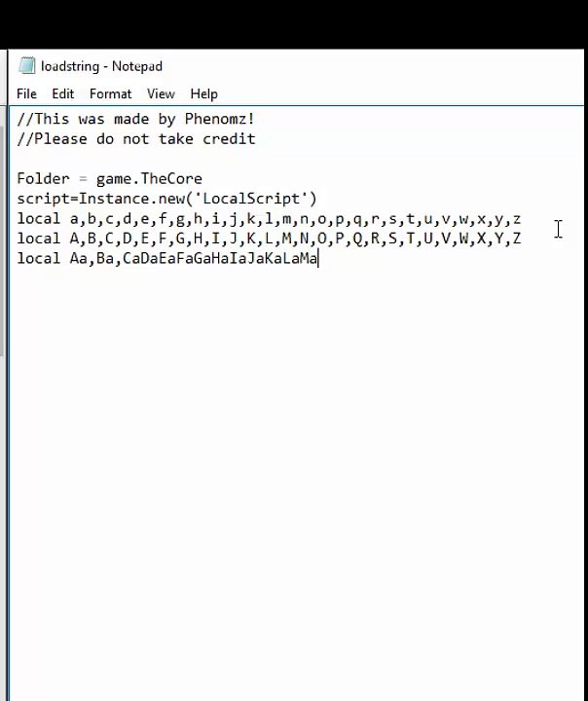This screenshot has height=701, width=588.
Task: Place cursor at end of uppercase alphabet line after Z
Action: coord(522,239)
